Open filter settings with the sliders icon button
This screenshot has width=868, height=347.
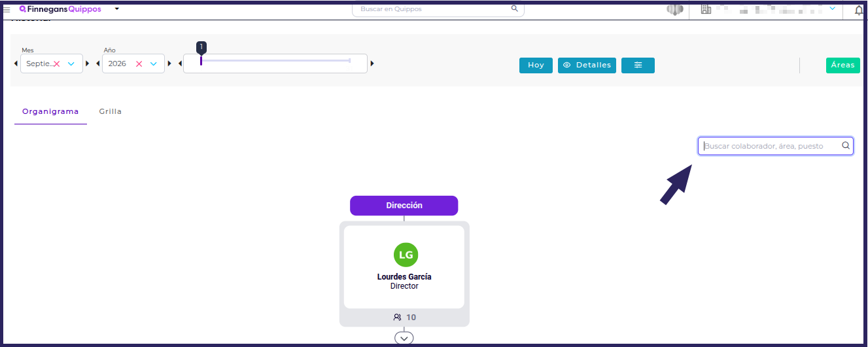tap(638, 65)
